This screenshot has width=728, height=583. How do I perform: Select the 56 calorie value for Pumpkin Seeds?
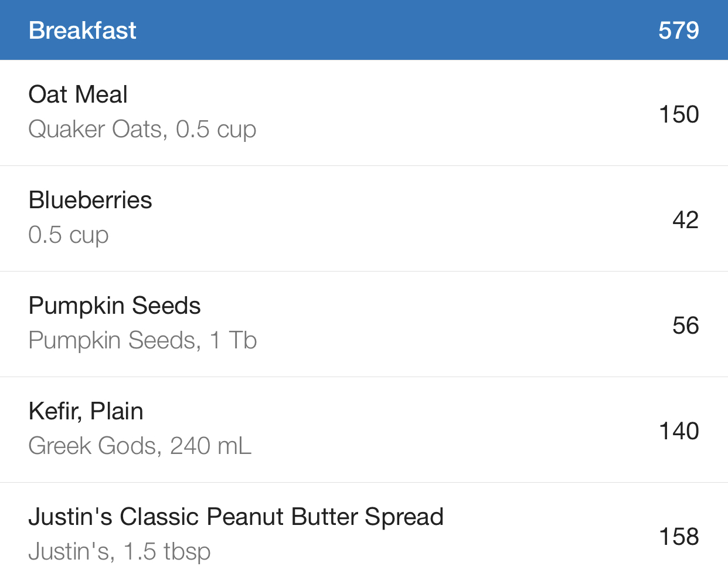685,326
